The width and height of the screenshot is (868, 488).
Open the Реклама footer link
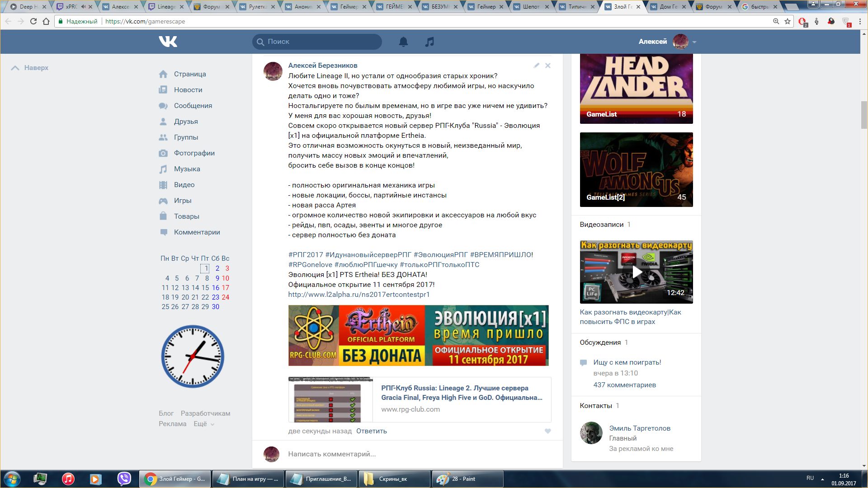coord(172,424)
